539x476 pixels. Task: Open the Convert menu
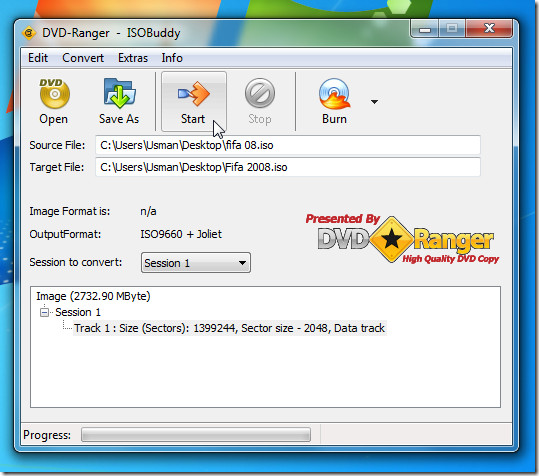click(83, 58)
